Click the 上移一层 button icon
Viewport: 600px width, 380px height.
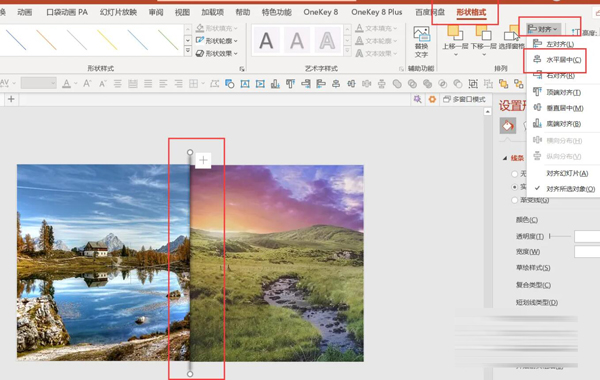point(455,32)
